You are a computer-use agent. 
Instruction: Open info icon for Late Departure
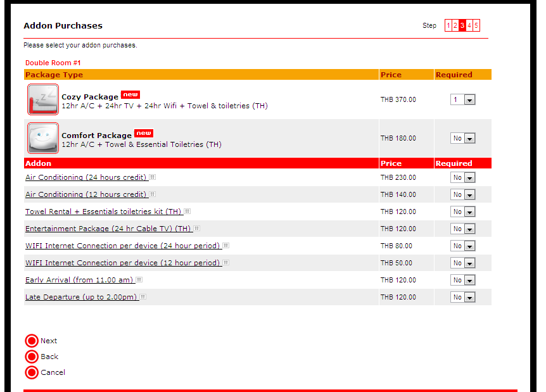pos(143,297)
